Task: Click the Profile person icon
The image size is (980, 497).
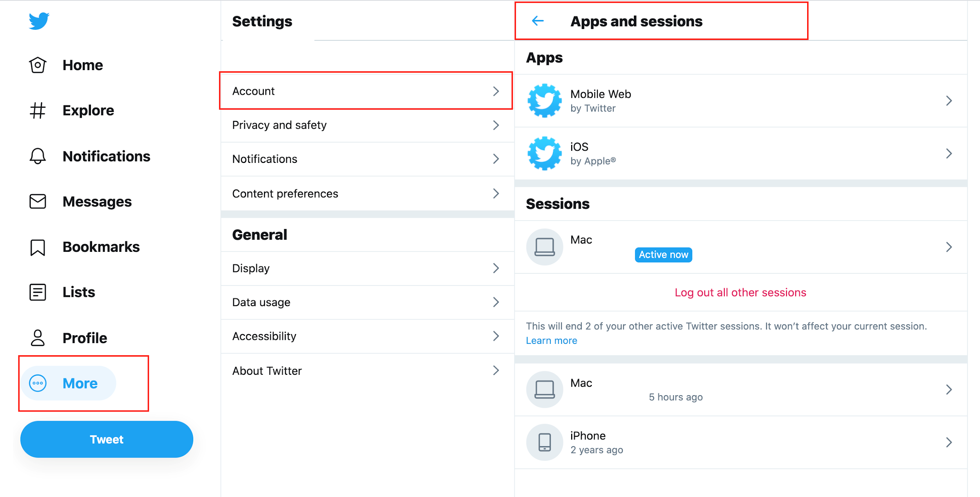Action: point(38,338)
